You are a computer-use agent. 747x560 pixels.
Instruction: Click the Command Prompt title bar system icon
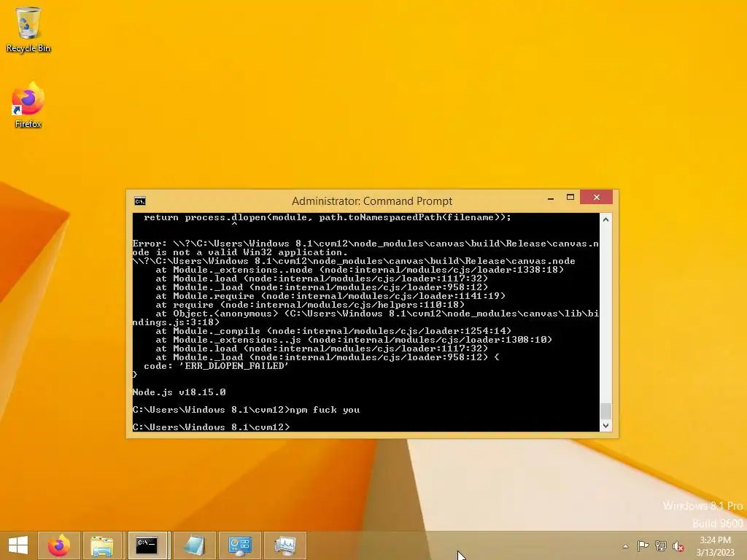point(139,201)
